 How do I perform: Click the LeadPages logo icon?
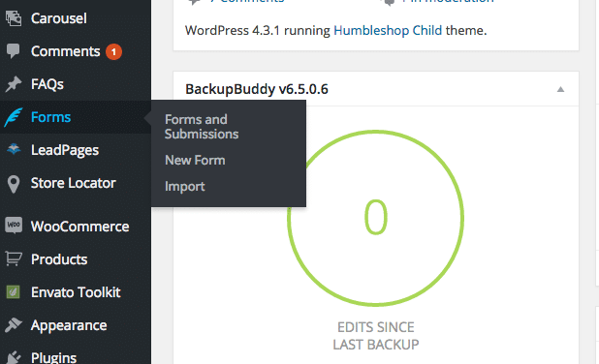[14, 149]
